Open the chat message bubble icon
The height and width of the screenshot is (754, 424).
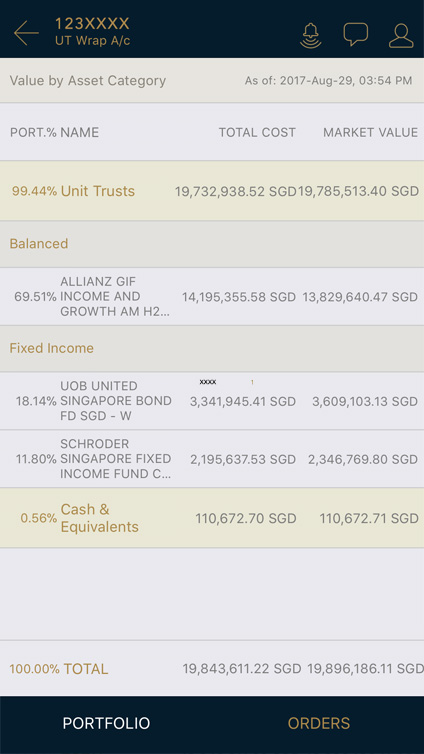click(356, 34)
